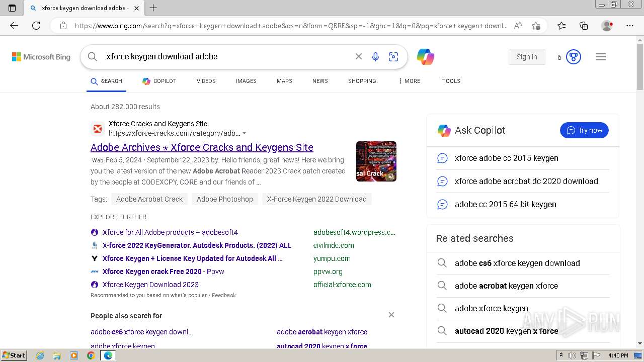Switch to the COPILOT tab

coord(159,81)
